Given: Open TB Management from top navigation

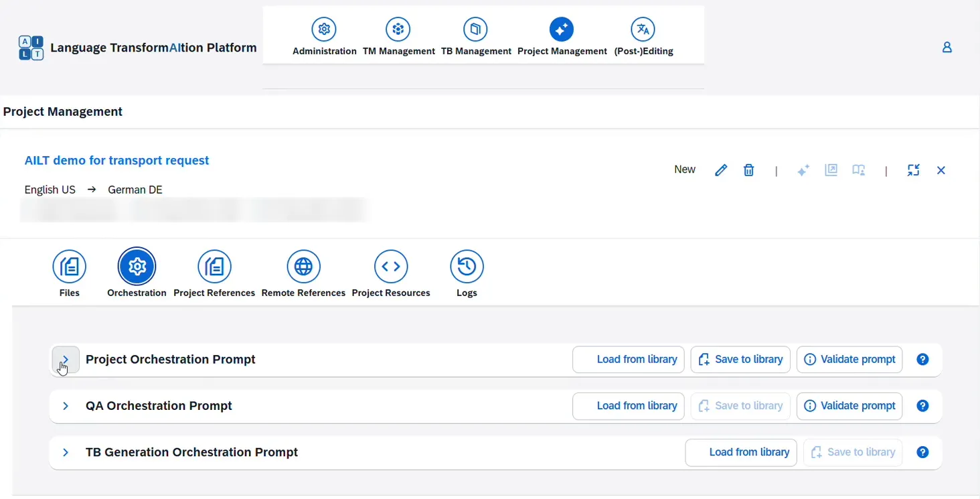Looking at the screenshot, I should pyautogui.click(x=475, y=29).
